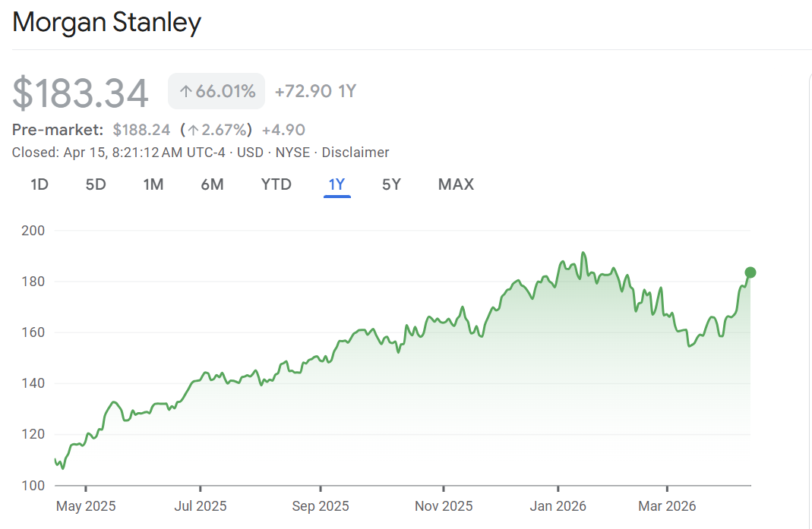
Task: Click the green endpoint dot on the chart
Action: 750,272
